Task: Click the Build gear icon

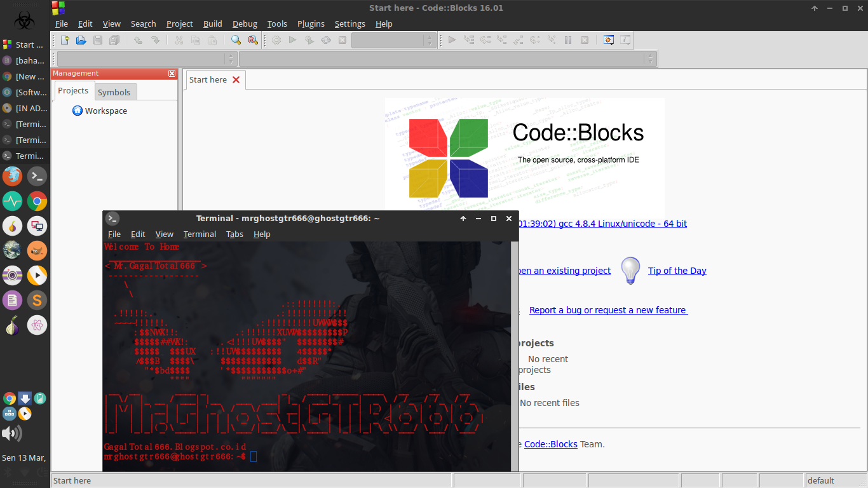Action: coord(276,40)
